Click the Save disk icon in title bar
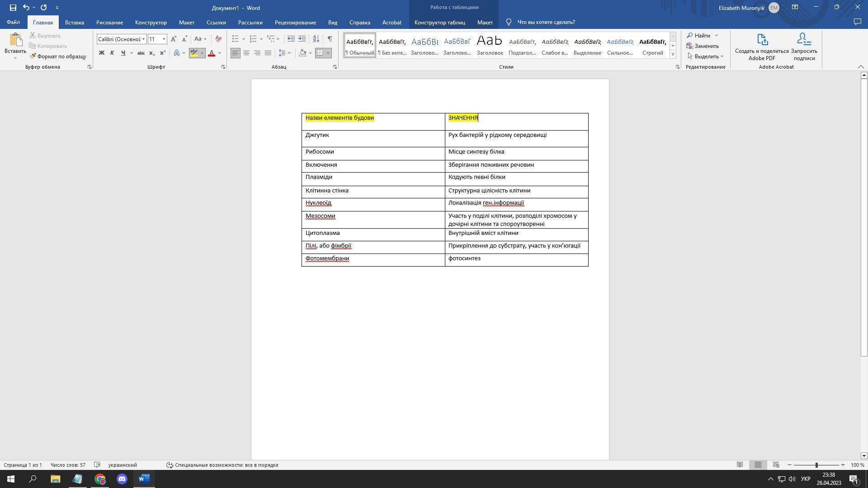Viewport: 868px width, 488px height. (13, 8)
